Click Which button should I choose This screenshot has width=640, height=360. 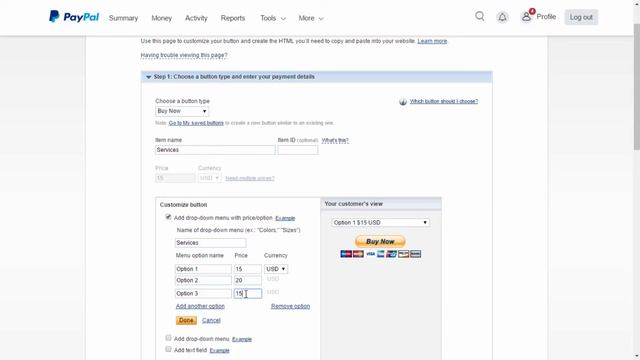click(444, 101)
